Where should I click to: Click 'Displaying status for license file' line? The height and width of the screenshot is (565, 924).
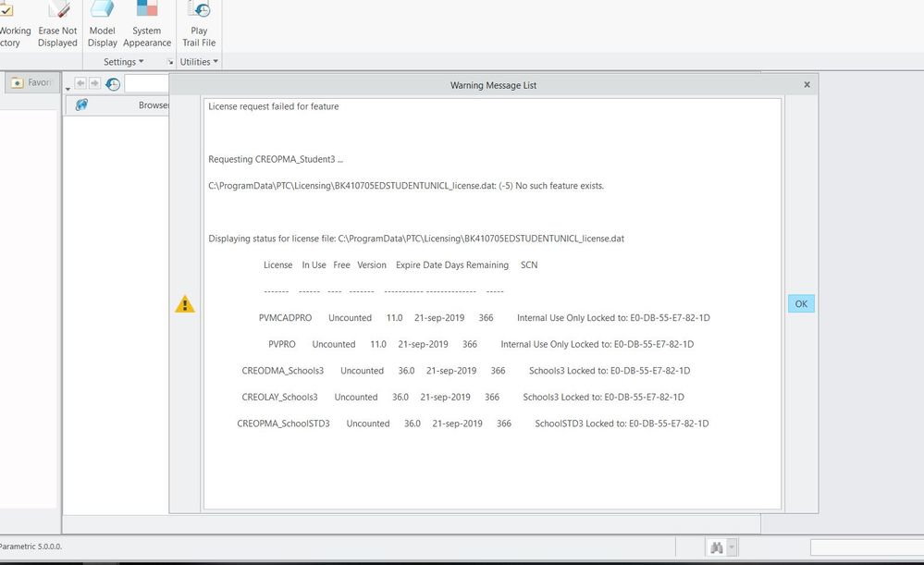(x=416, y=239)
